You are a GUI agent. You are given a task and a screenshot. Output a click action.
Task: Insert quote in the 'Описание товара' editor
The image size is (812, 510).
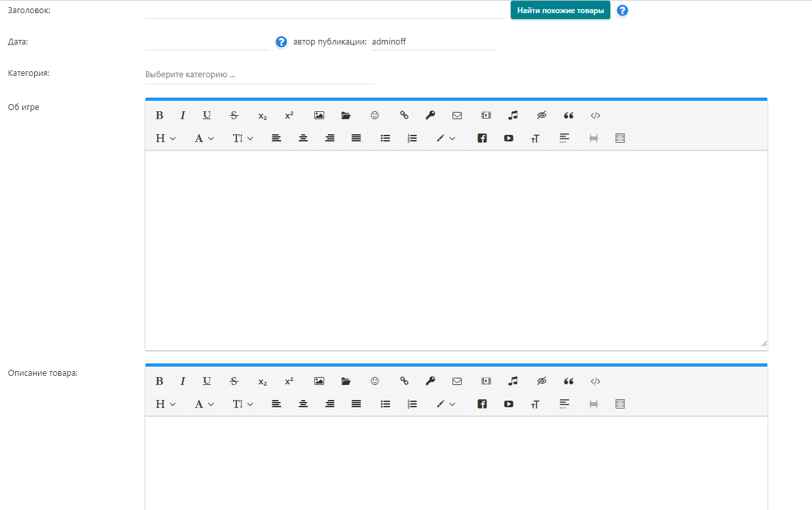coord(568,381)
